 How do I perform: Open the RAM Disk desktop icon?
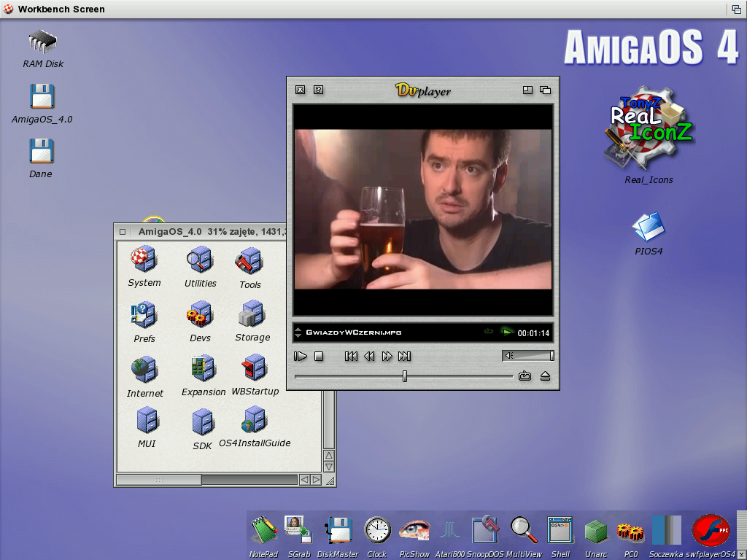click(43, 42)
